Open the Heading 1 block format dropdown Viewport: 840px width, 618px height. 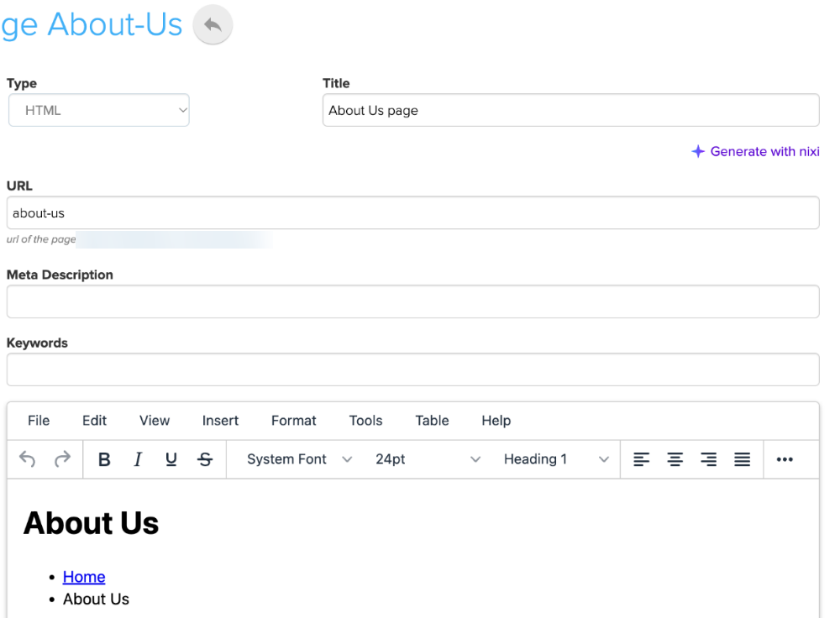[x=555, y=459]
